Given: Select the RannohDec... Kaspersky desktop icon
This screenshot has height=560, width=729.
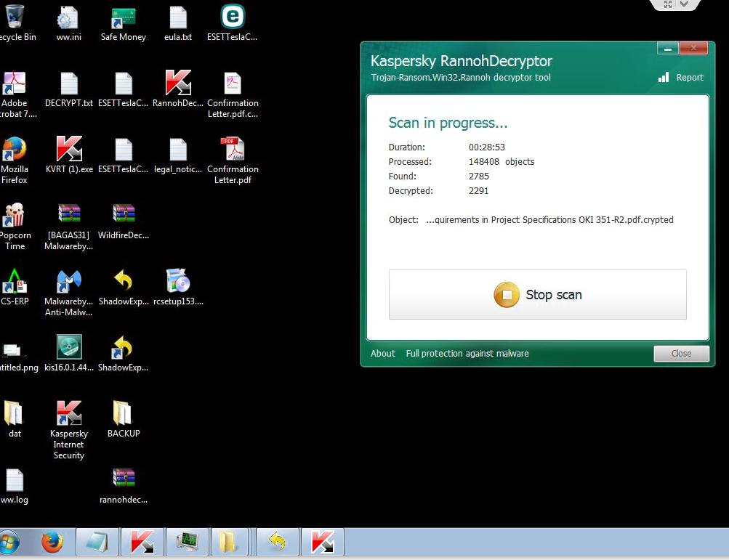Looking at the screenshot, I should pyautogui.click(x=178, y=89).
